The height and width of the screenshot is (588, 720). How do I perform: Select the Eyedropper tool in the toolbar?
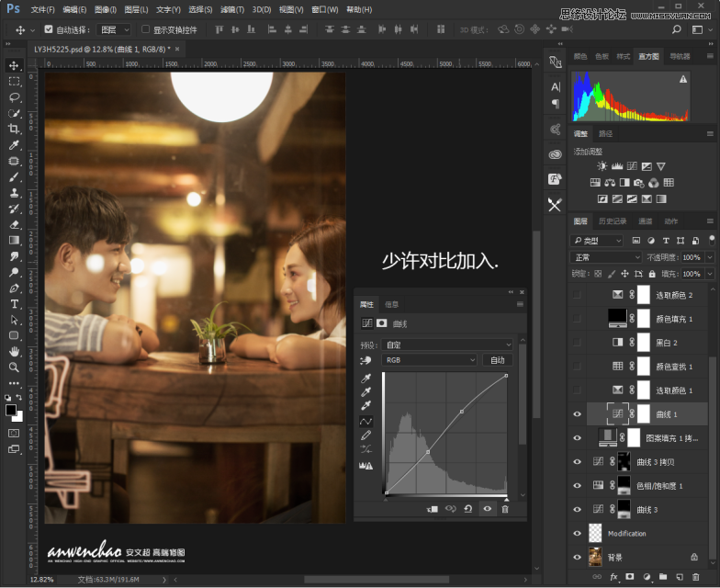tap(14, 145)
